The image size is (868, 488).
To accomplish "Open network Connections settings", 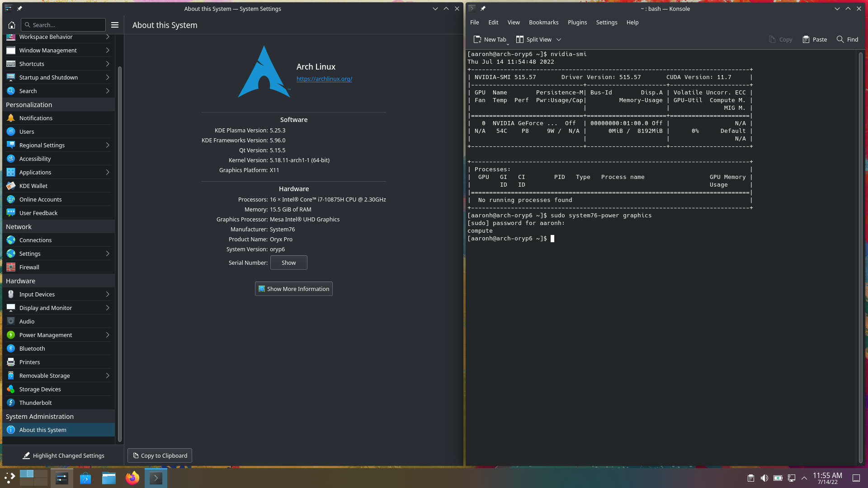I will point(59,240).
